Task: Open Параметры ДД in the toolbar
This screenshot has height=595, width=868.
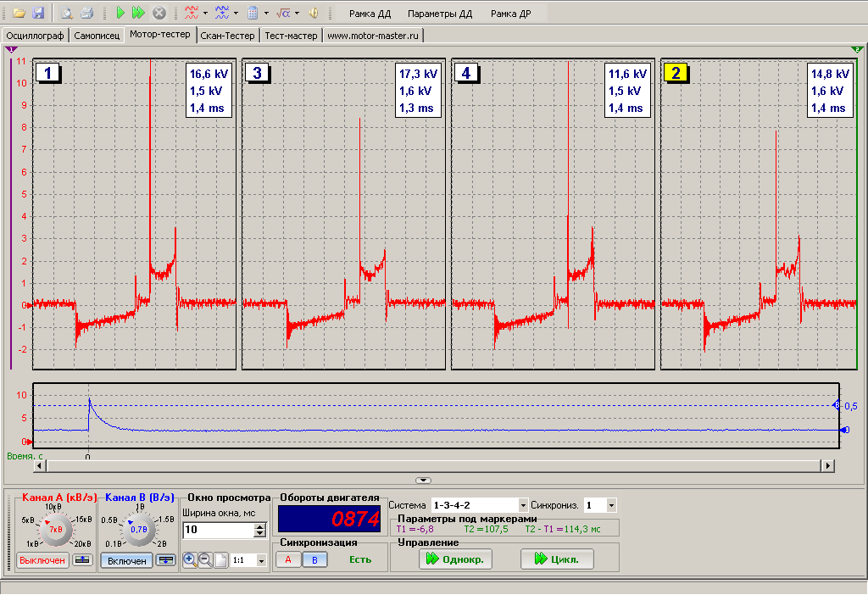Action: (x=440, y=14)
